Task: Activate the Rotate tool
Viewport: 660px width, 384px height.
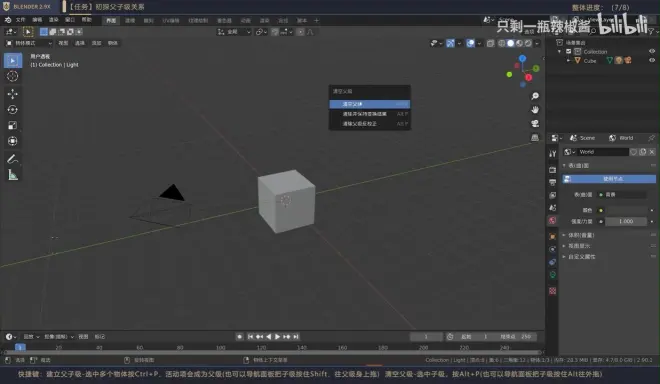Action: 13,109
